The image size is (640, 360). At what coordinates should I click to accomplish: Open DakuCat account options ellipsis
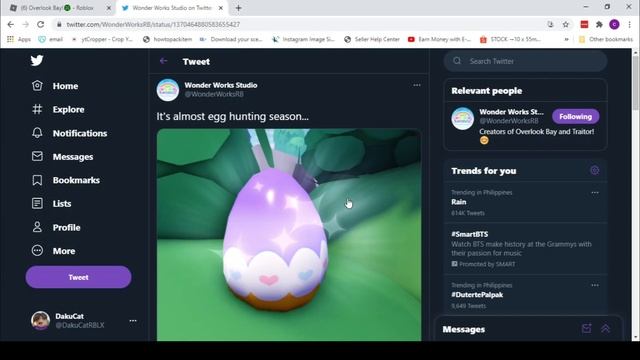133,321
